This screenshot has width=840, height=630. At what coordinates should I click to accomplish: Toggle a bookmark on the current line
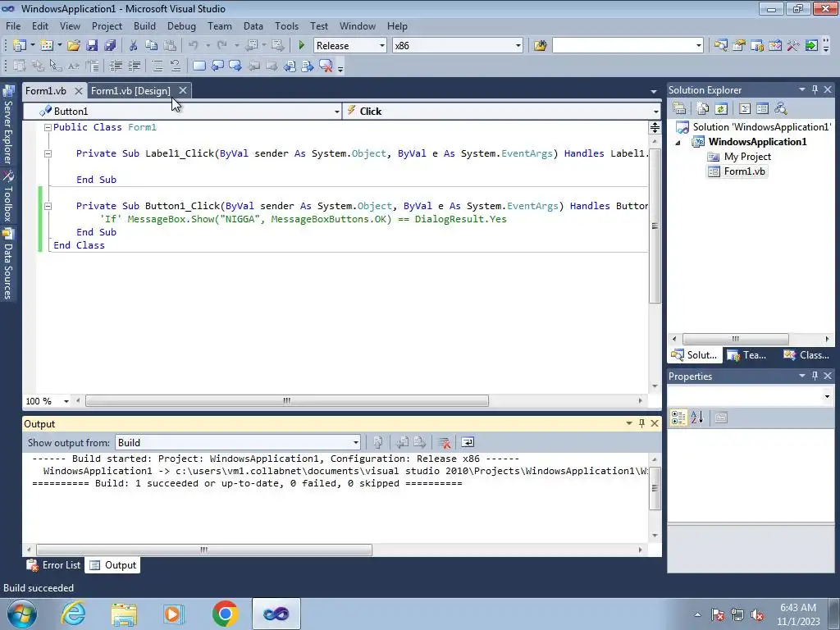coord(199,66)
